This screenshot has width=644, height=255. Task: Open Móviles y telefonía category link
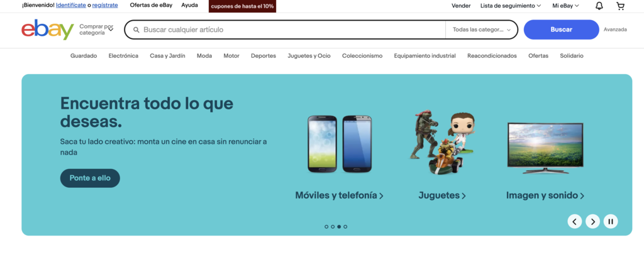coord(339,195)
